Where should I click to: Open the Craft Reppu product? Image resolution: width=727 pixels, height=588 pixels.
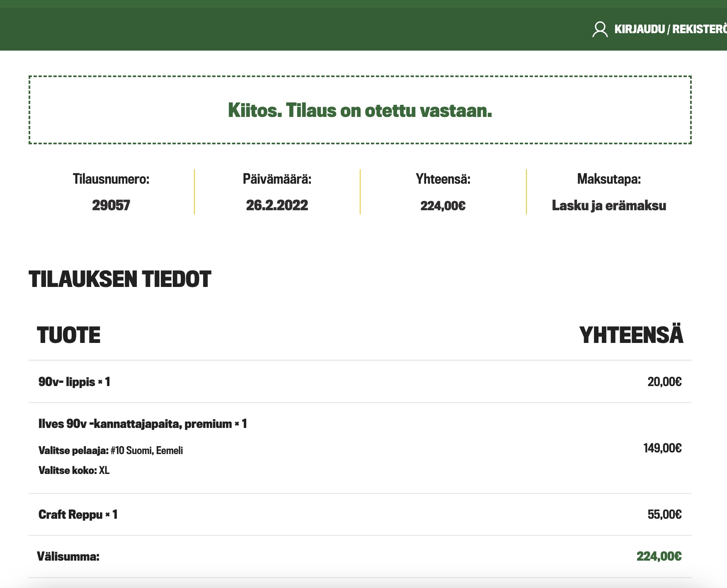point(70,515)
